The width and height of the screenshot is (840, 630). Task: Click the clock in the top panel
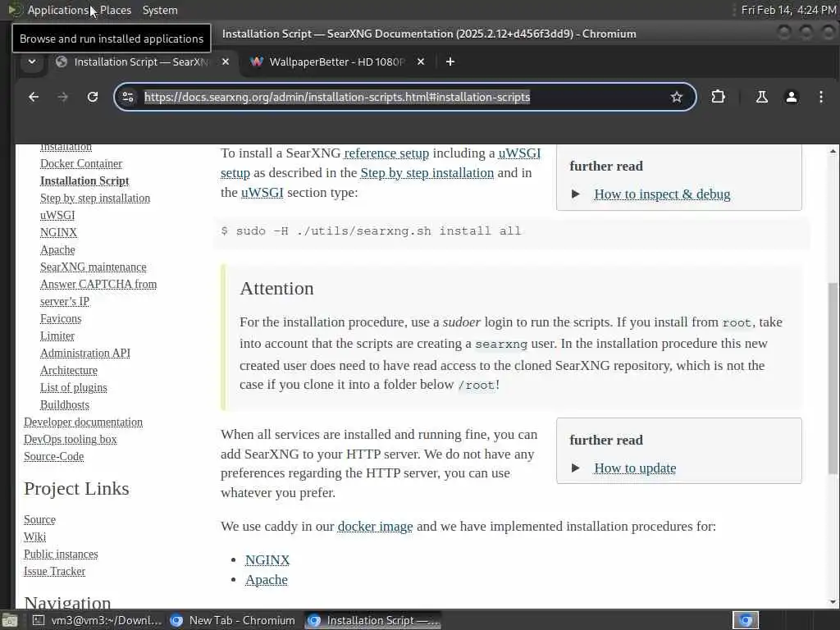(x=788, y=10)
